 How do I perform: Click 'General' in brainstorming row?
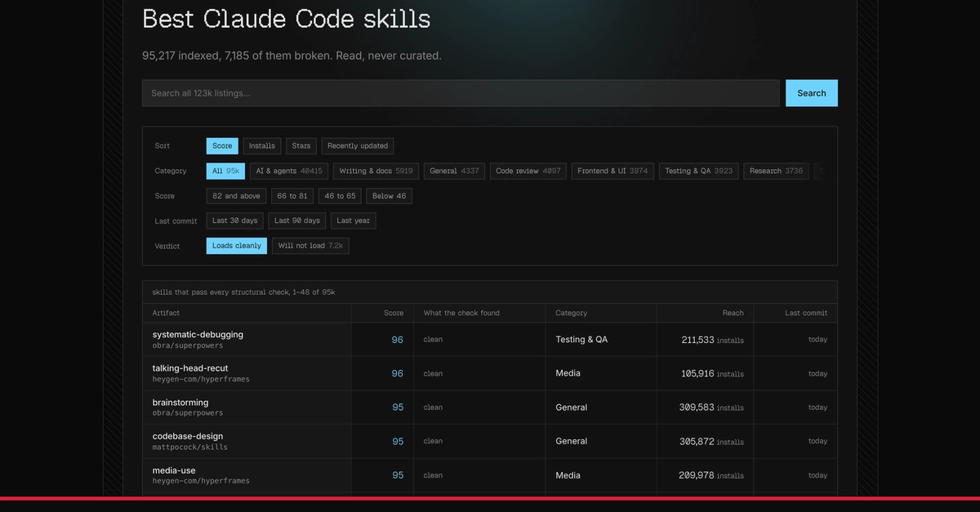click(x=571, y=407)
